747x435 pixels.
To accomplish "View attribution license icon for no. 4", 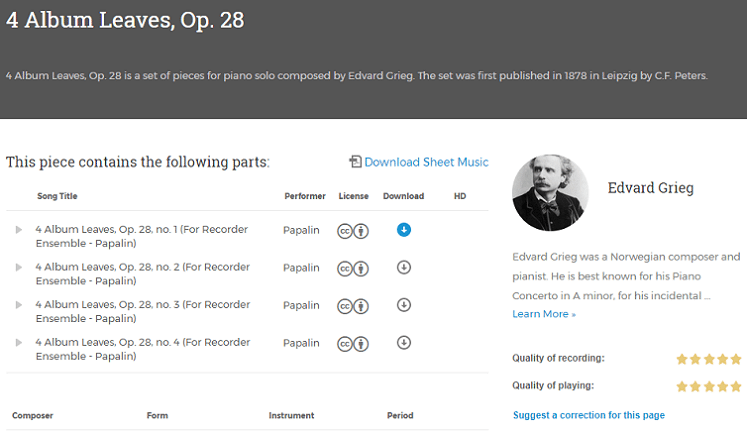I will pos(361,344).
